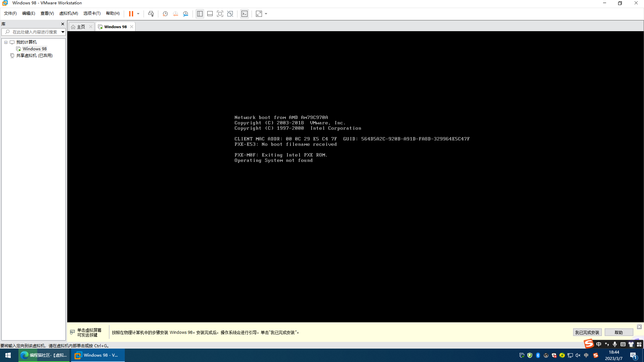Click the VMware Workstation taskbar button

click(97, 355)
